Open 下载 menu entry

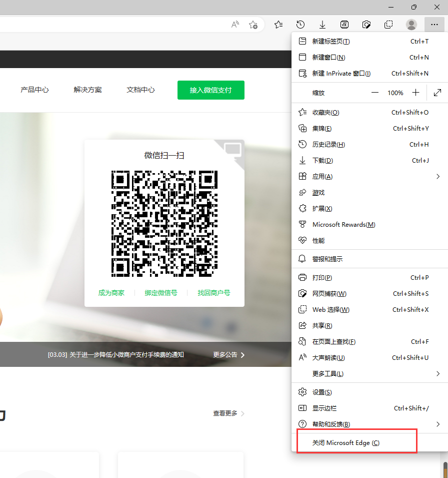tap(369, 160)
